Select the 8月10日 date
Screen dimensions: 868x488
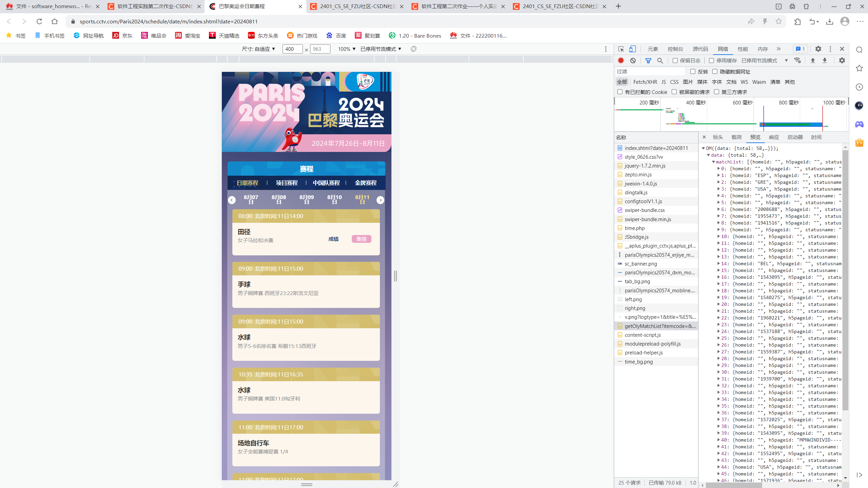pyautogui.click(x=334, y=199)
